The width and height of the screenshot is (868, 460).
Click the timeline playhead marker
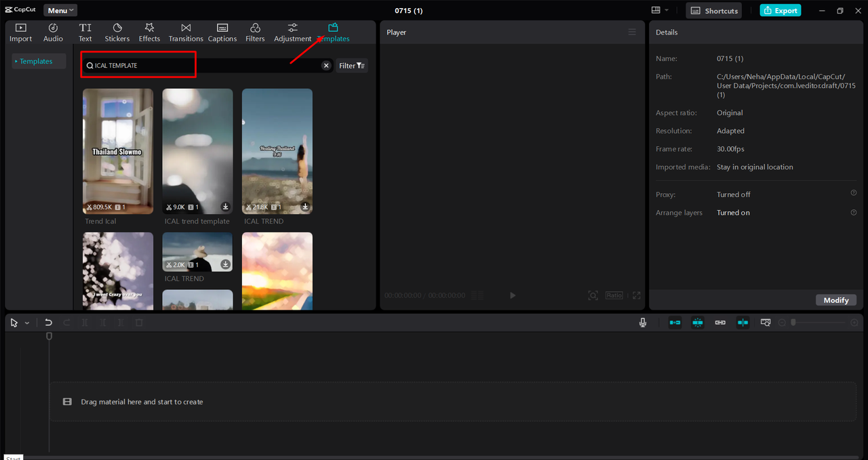[x=49, y=336]
